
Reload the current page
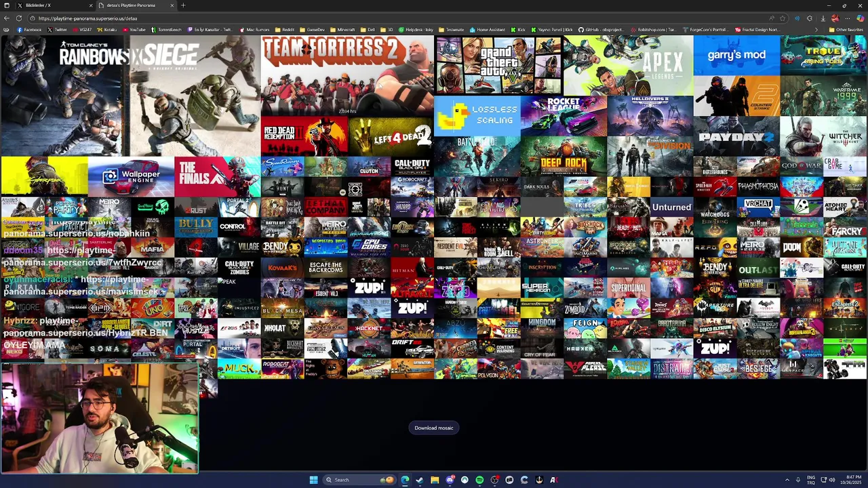coord(19,18)
